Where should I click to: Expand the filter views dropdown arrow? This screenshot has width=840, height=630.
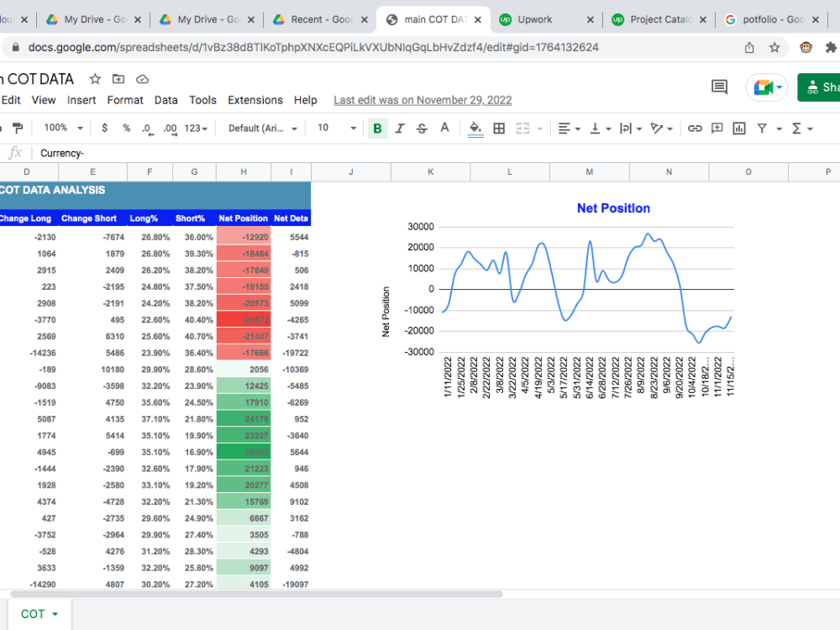tap(780, 129)
